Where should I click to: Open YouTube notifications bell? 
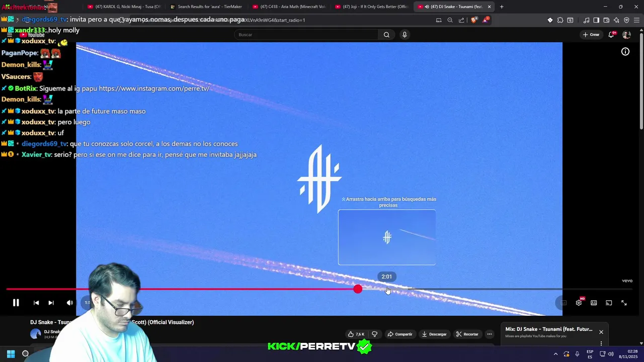pos(611,35)
